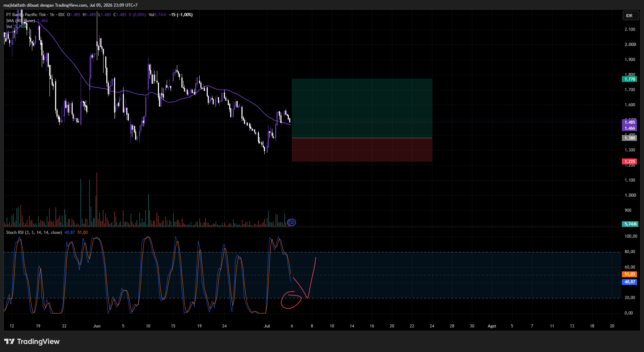Click the red 1.225 stop-loss price label
Image resolution: width=644 pixels, height=352 pixels.
630,162
